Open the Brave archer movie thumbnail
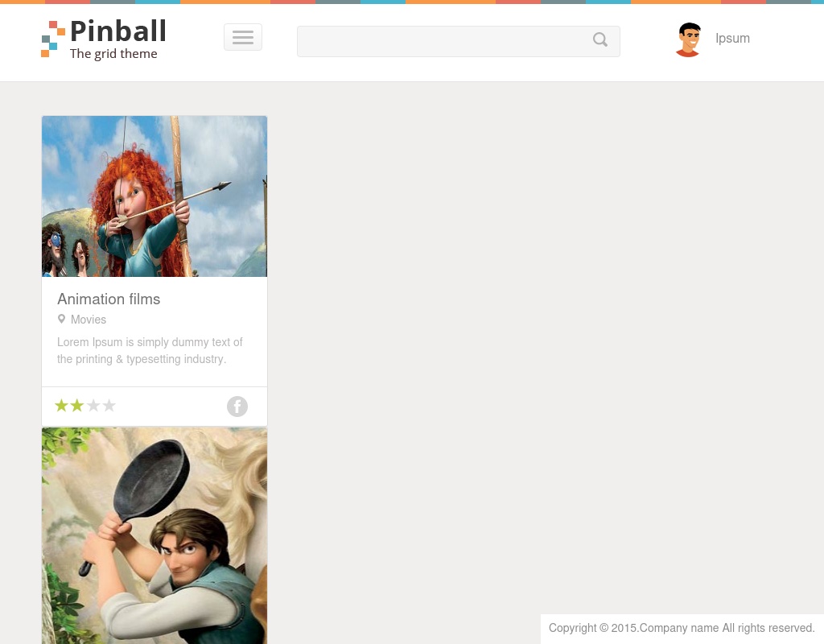Image resolution: width=824 pixels, height=644 pixels. [x=154, y=196]
